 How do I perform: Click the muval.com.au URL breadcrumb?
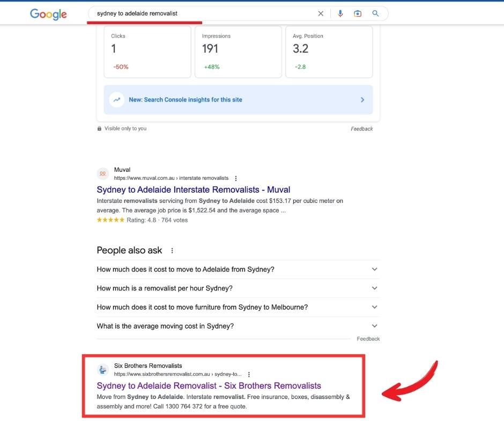(x=172, y=178)
